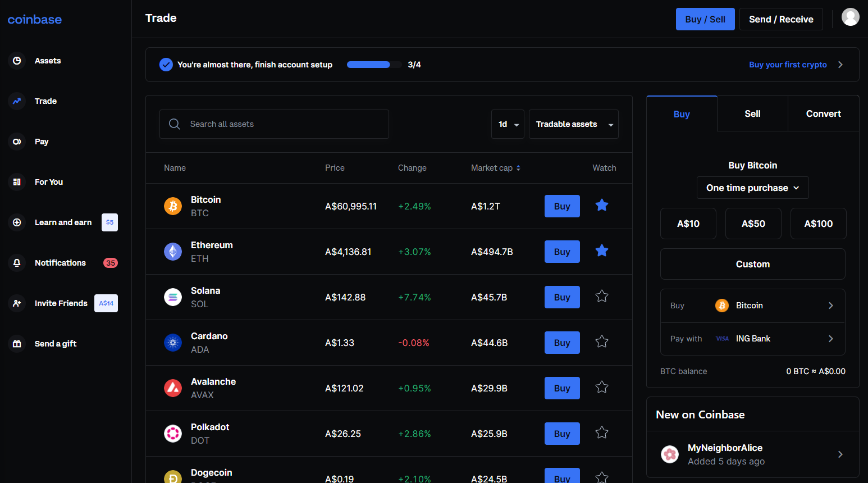Click Buy button for Solana row
Screen dimensions: 868x483
tap(562, 297)
